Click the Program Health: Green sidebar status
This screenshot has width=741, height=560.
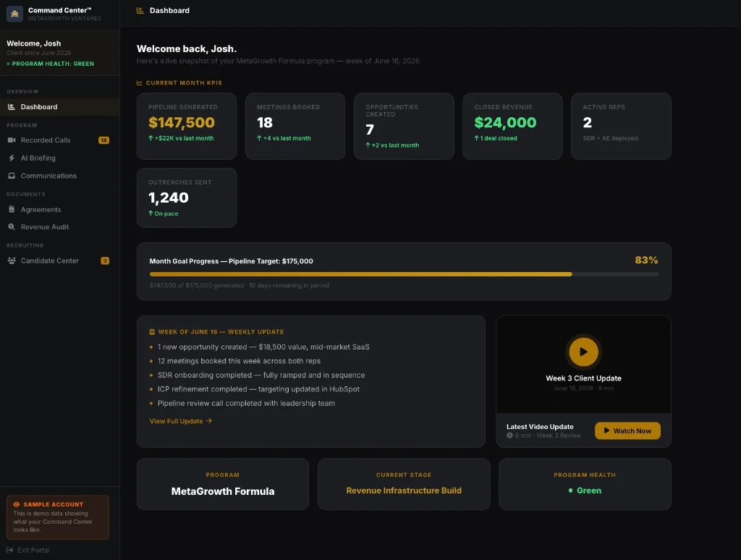[50, 64]
